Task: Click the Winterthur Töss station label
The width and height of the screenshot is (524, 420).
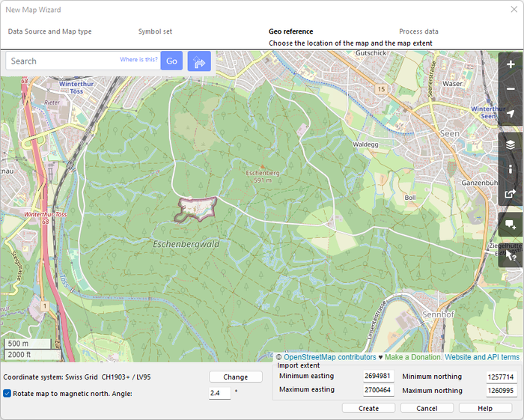Action: click(76, 88)
